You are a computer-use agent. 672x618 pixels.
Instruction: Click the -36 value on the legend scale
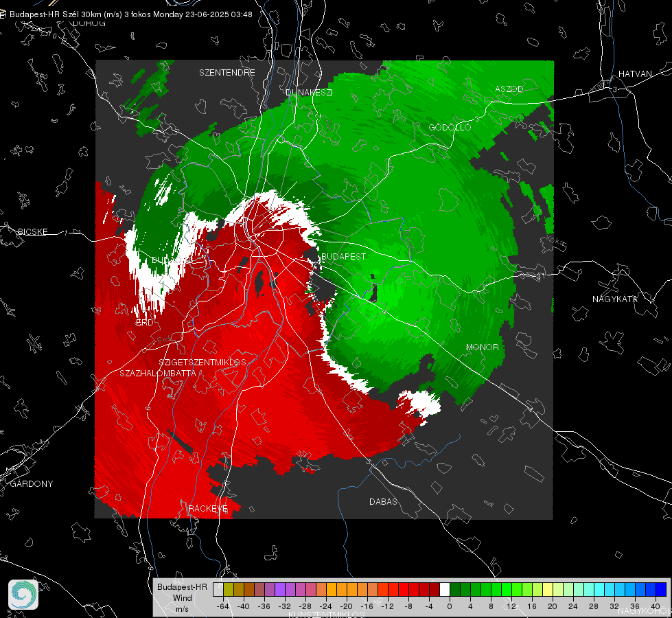pos(264,606)
